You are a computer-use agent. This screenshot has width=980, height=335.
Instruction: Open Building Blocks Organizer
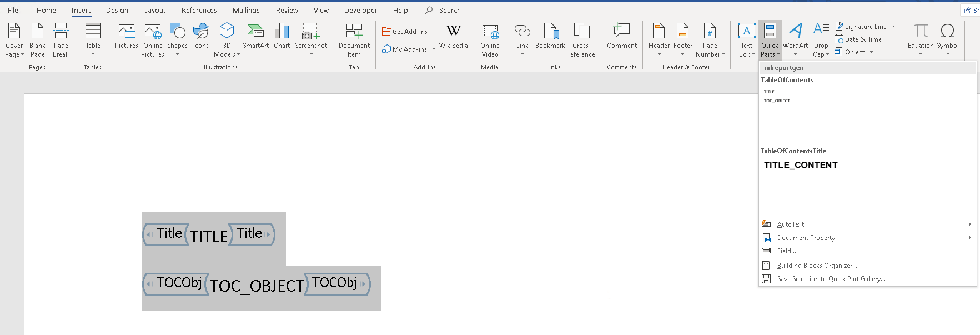click(817, 266)
